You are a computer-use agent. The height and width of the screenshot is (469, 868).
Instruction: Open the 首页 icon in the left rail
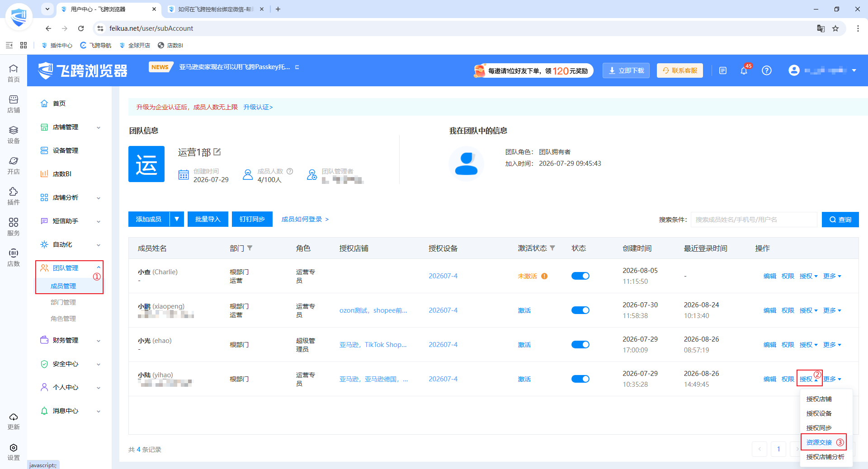[x=14, y=73]
